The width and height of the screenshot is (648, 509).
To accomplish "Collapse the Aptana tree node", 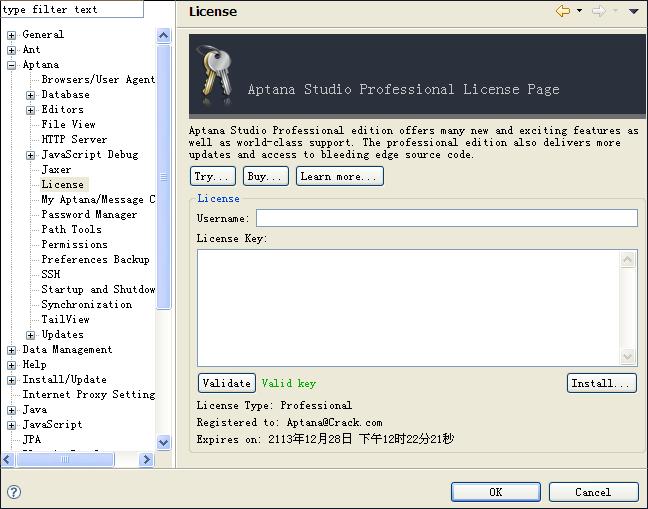I will [12, 65].
